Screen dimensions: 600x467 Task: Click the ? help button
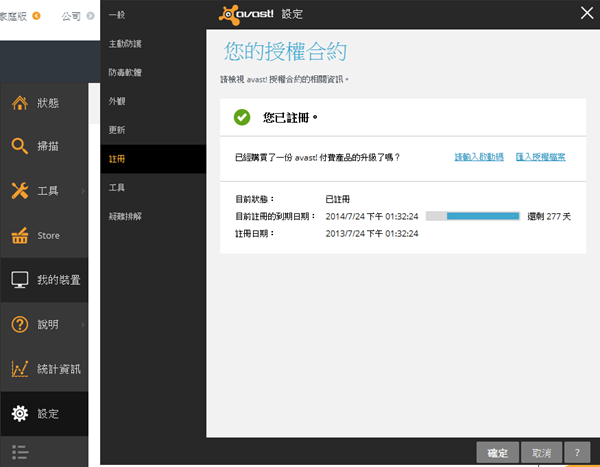(577, 453)
